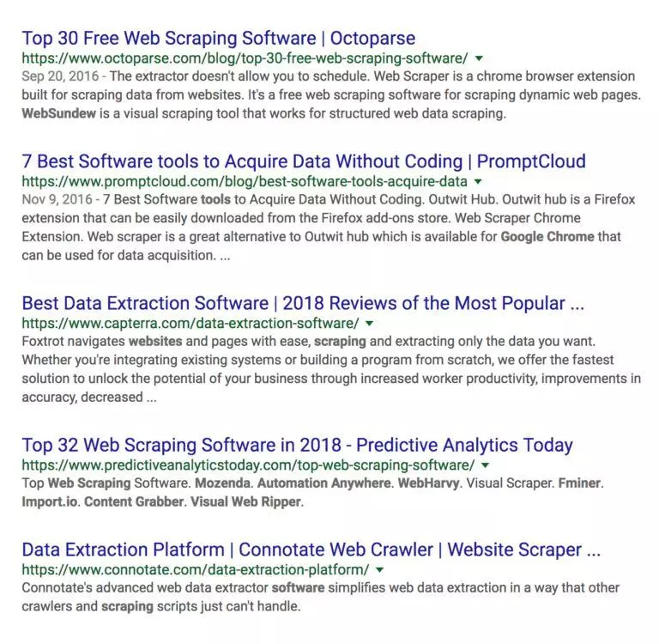Viewport: 659px width, 644px height.
Task: Click the green octoparse.com blog URL
Action: coord(245,58)
